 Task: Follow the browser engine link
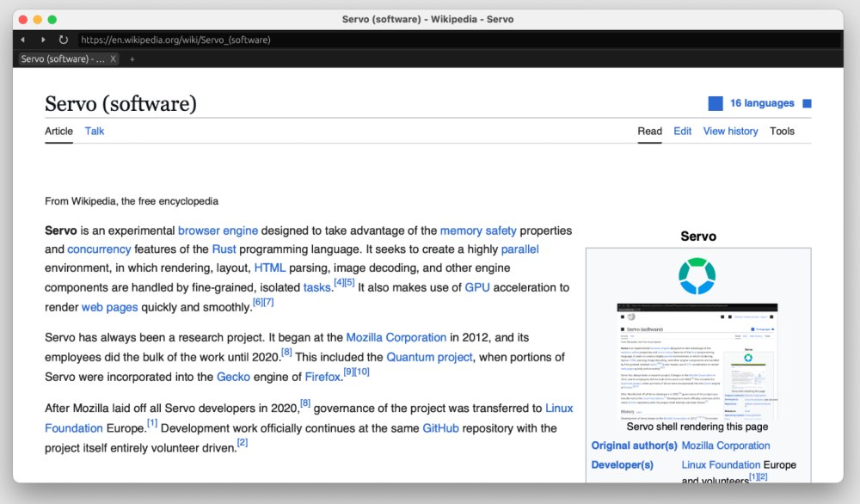218,230
